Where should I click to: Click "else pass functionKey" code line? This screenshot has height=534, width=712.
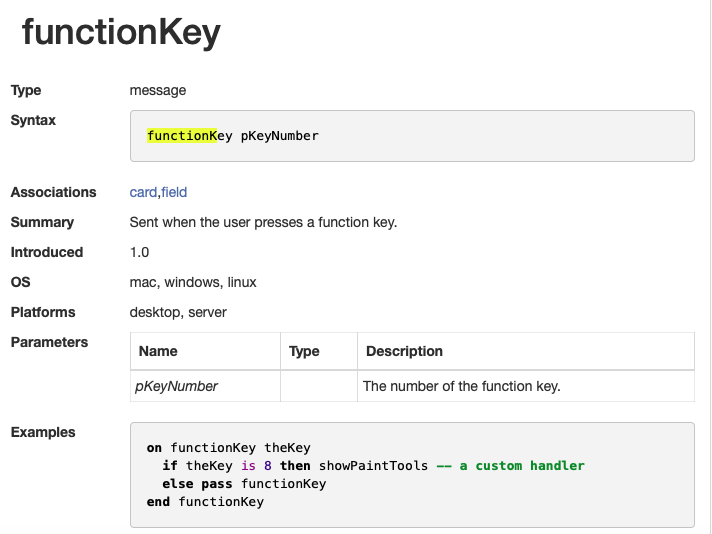pyautogui.click(x=244, y=483)
